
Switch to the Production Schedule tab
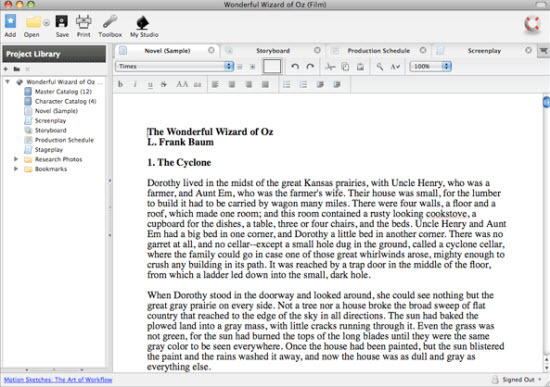click(x=378, y=51)
